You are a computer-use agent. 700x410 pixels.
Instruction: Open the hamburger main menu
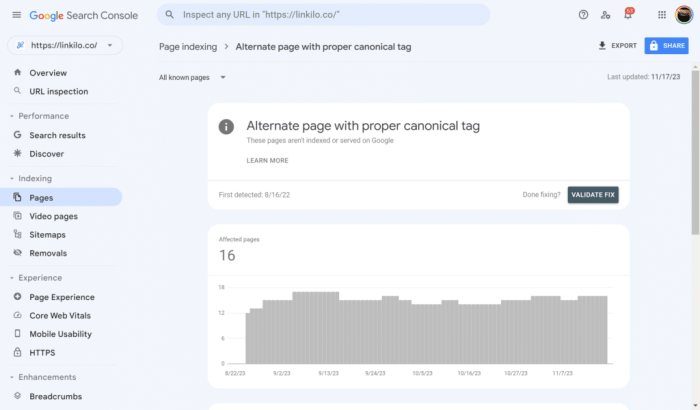(17, 15)
